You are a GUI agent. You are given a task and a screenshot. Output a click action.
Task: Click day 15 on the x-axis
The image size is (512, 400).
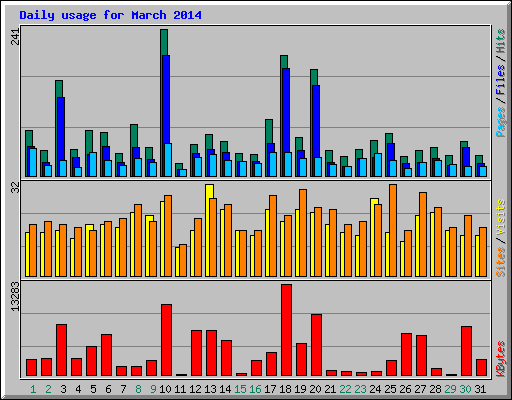(x=240, y=389)
